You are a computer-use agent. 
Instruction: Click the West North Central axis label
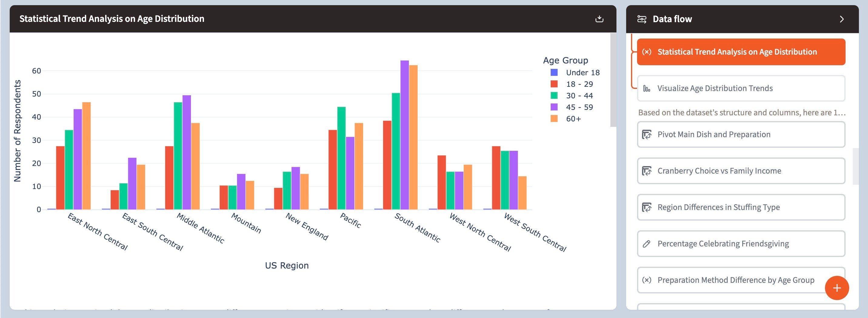(480, 232)
